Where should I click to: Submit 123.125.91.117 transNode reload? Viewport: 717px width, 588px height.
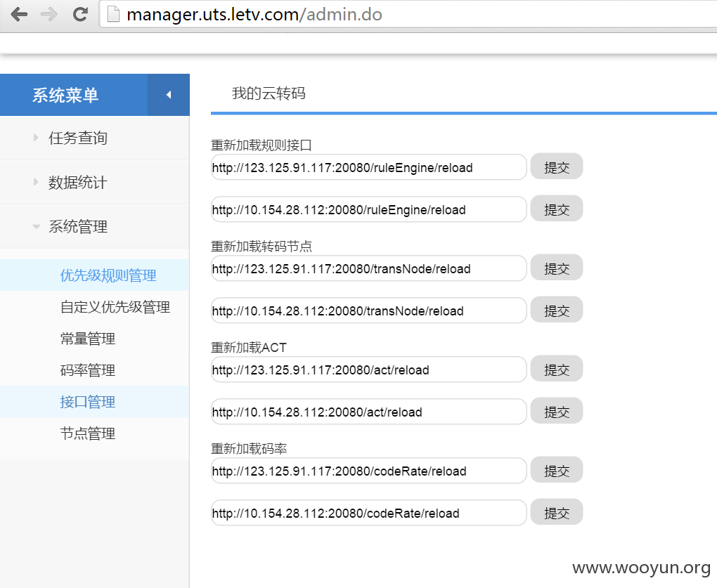557,268
